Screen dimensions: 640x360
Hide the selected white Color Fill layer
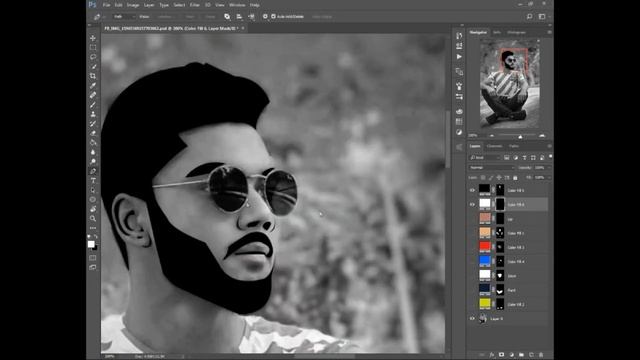click(472, 204)
